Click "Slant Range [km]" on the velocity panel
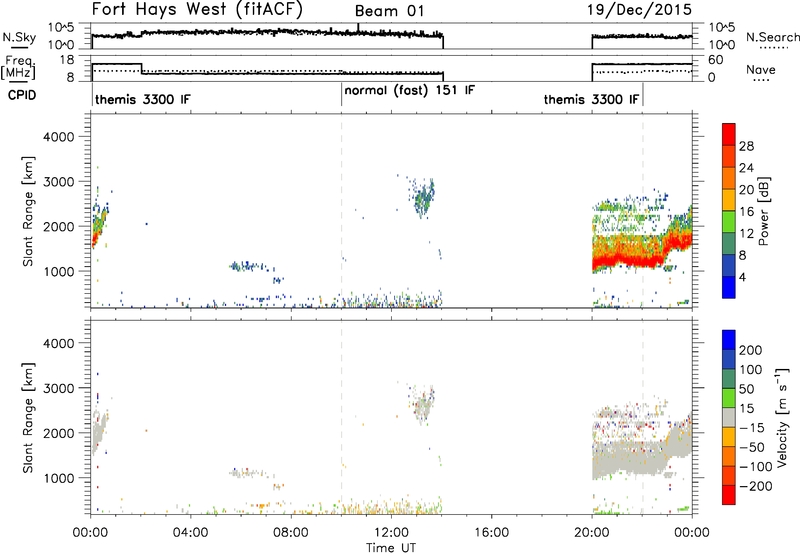 click(28, 417)
